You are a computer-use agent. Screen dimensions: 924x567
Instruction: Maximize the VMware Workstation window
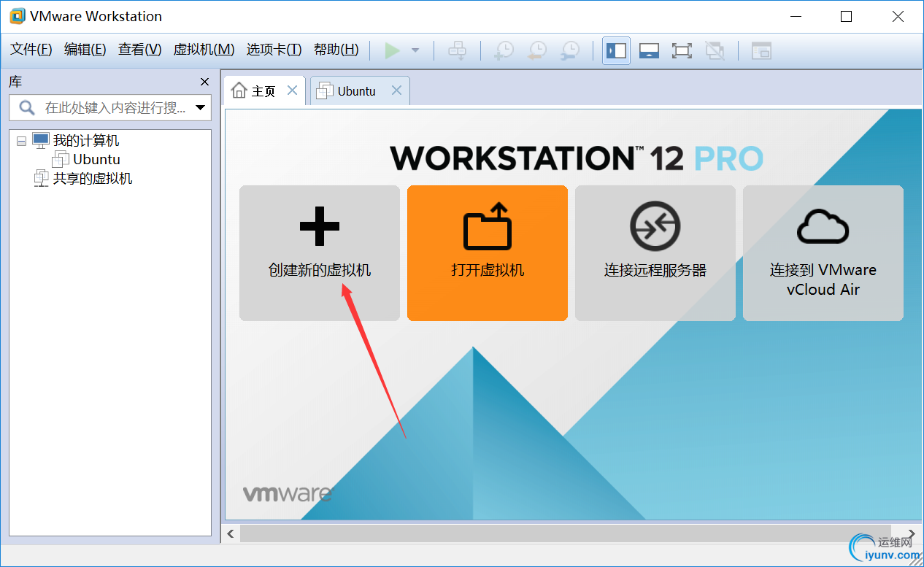click(x=846, y=16)
